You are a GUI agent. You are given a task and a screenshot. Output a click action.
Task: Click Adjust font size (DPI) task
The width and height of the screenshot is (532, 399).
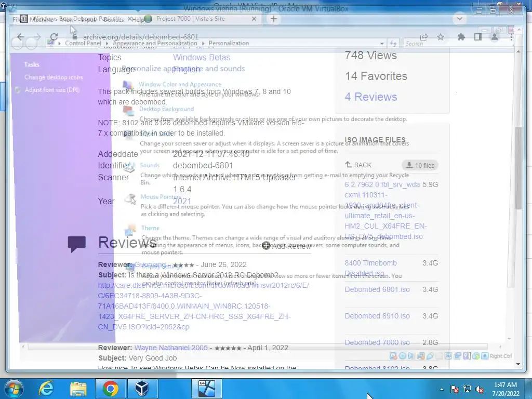pos(52,90)
